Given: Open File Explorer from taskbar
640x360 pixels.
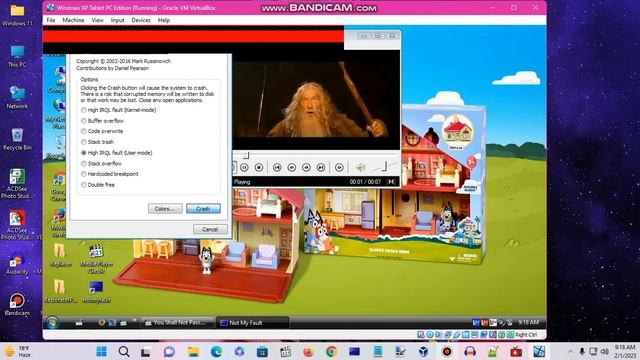Looking at the screenshot, I should tap(193, 351).
